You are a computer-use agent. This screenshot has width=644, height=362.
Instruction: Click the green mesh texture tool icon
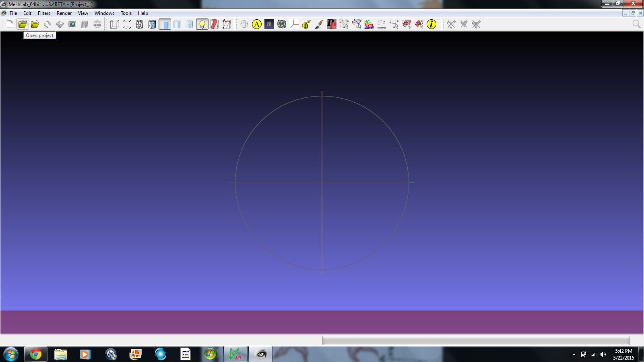(x=282, y=24)
